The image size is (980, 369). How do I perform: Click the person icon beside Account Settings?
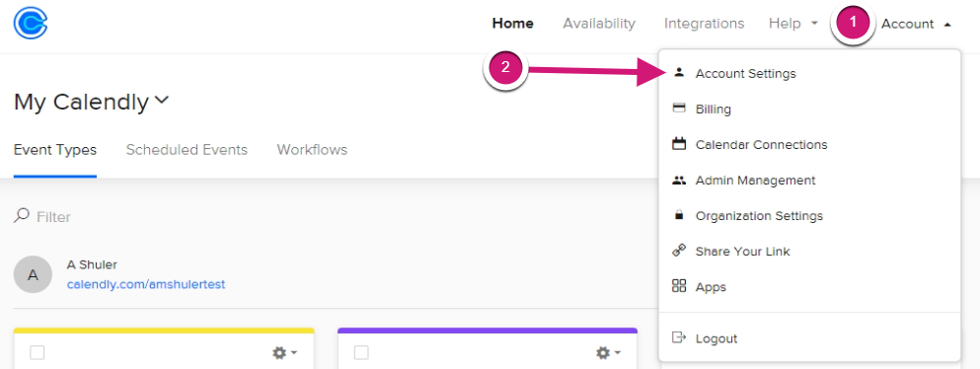(679, 72)
